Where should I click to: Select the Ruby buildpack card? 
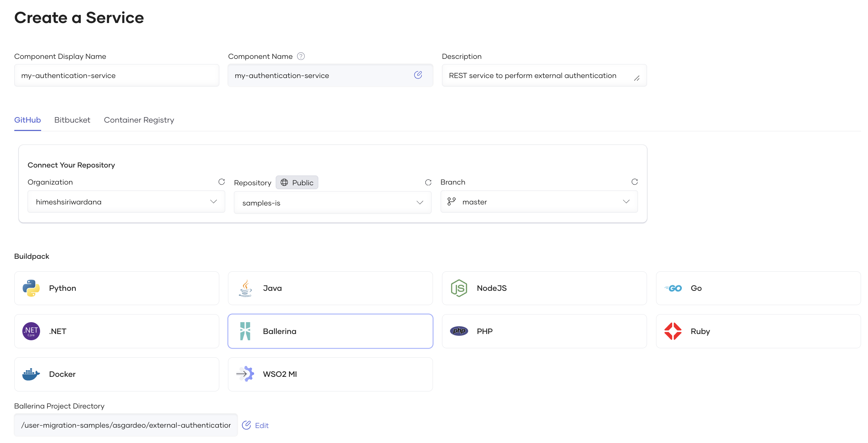click(759, 331)
